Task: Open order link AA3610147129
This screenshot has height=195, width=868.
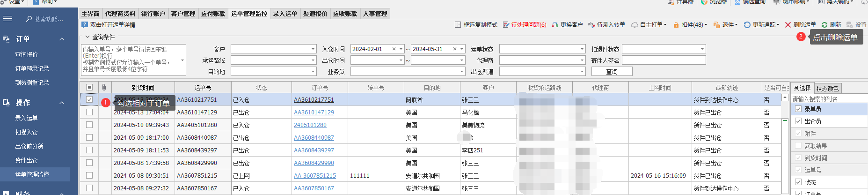Action: tap(314, 112)
